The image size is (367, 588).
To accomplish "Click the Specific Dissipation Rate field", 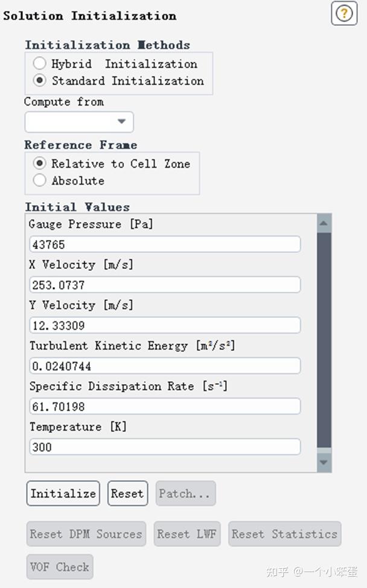I will click(x=164, y=406).
